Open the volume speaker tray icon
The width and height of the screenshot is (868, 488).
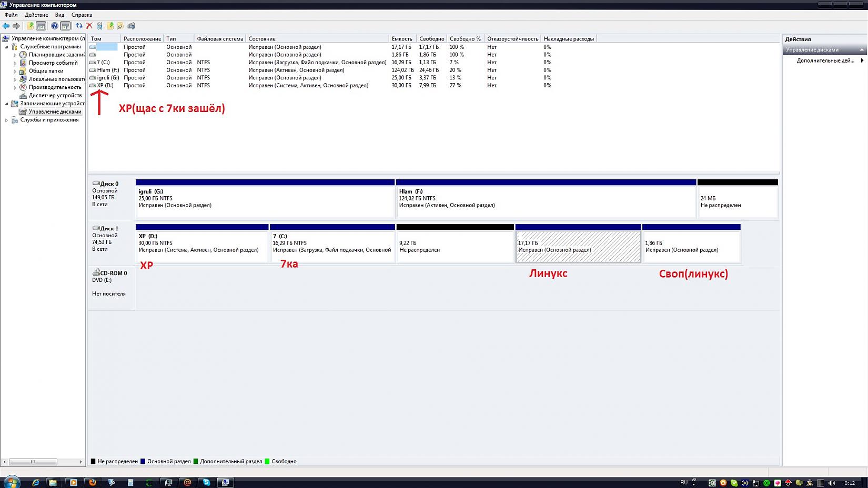pos(832,483)
